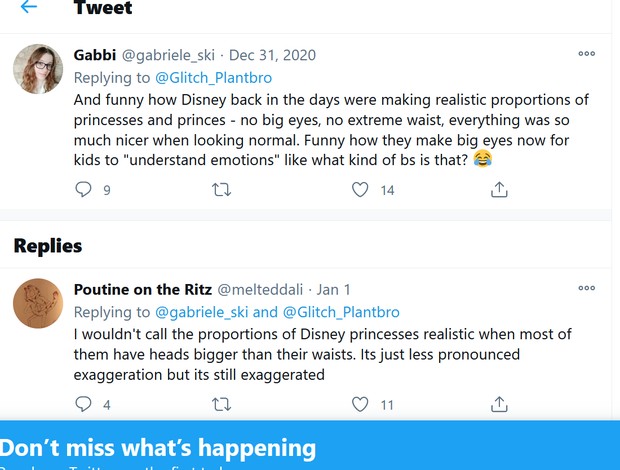The height and width of the screenshot is (470, 620).
Task: Retweet Gabbi's tweet
Action: (x=222, y=189)
